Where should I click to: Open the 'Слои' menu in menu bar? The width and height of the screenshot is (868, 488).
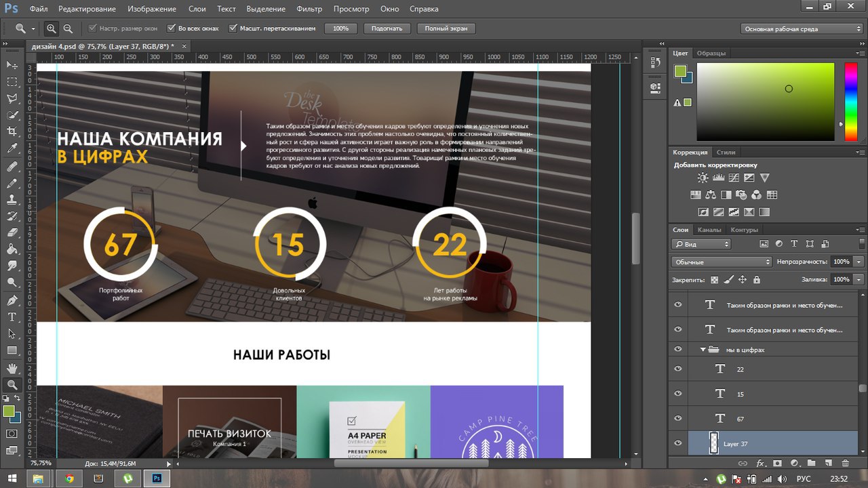coord(197,9)
